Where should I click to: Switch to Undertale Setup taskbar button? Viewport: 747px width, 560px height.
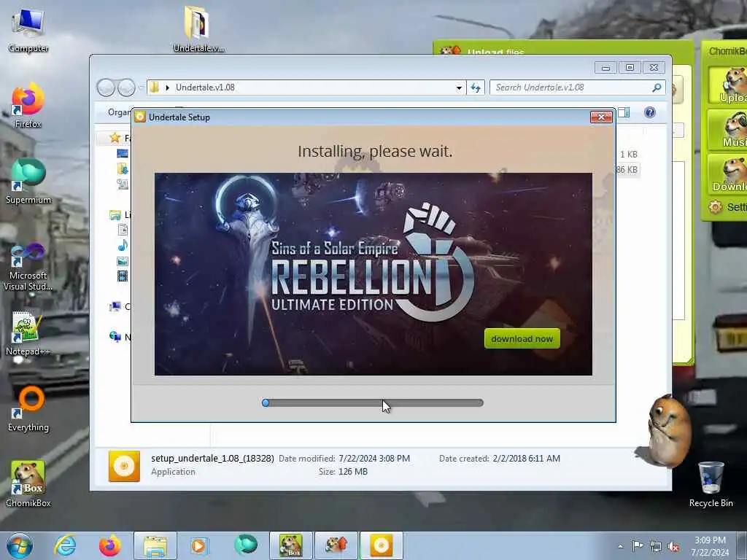tap(381, 545)
